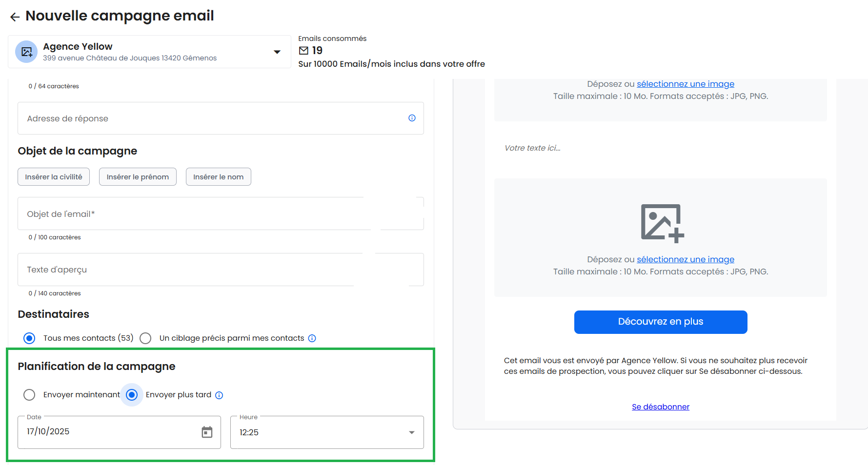
Task: Click info icon beside ciblage précis option
Action: (x=312, y=338)
